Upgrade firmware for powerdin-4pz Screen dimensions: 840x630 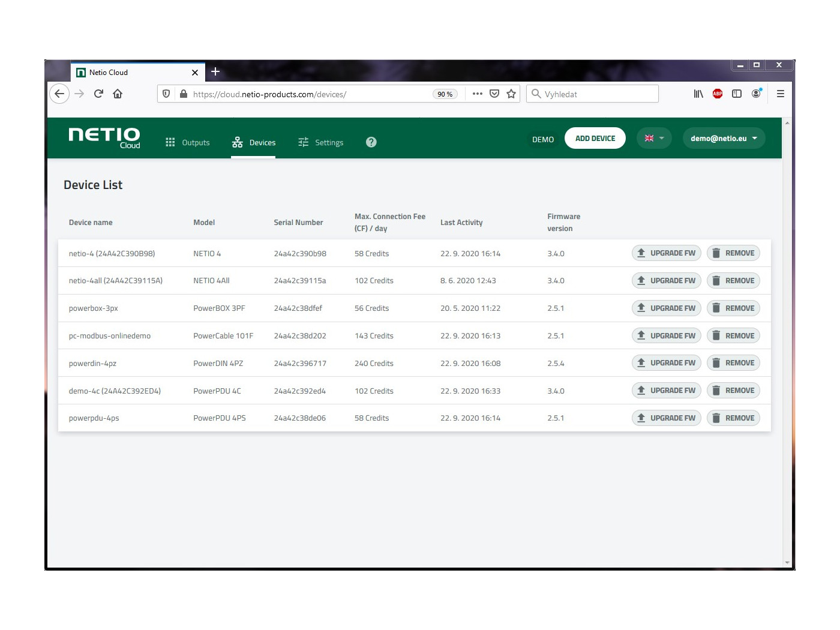tap(667, 363)
